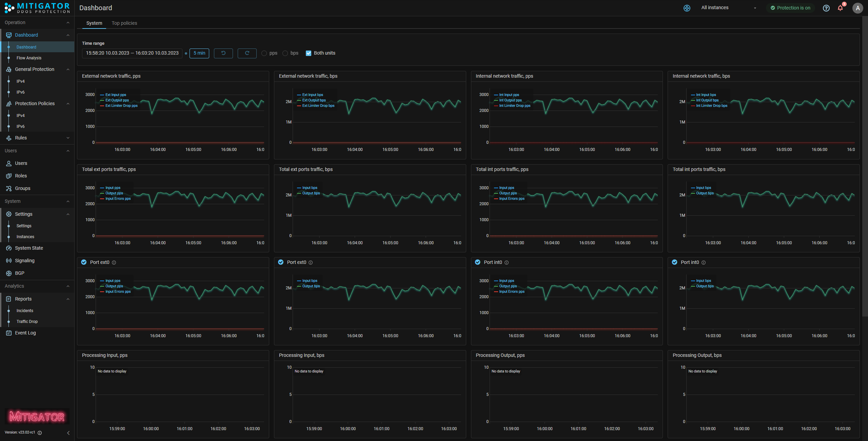Screen dimensions: 868x441
Task: Click the 5 min range button
Action: click(x=199, y=53)
